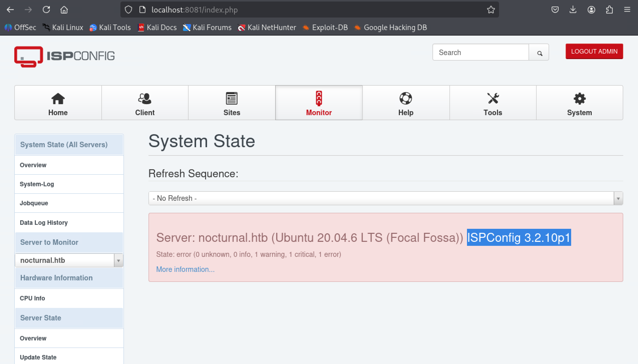Click the 'State: error' summary line
Screen dimensions: 638x364
click(249, 254)
